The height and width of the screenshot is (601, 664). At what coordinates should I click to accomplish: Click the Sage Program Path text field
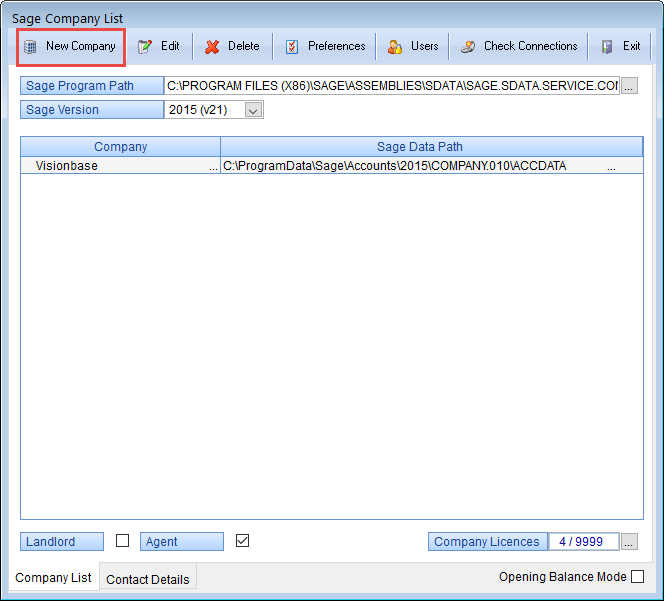[x=392, y=86]
